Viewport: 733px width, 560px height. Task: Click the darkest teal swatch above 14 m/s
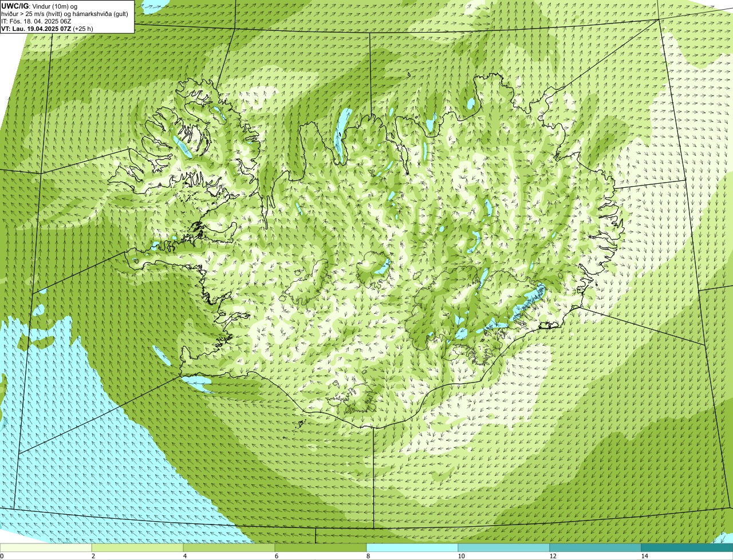point(687,547)
